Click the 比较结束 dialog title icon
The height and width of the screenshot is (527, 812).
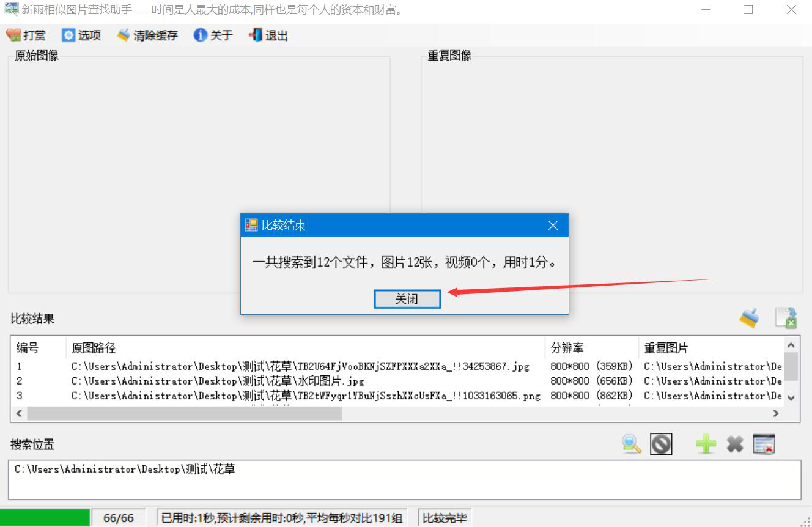pos(251,226)
